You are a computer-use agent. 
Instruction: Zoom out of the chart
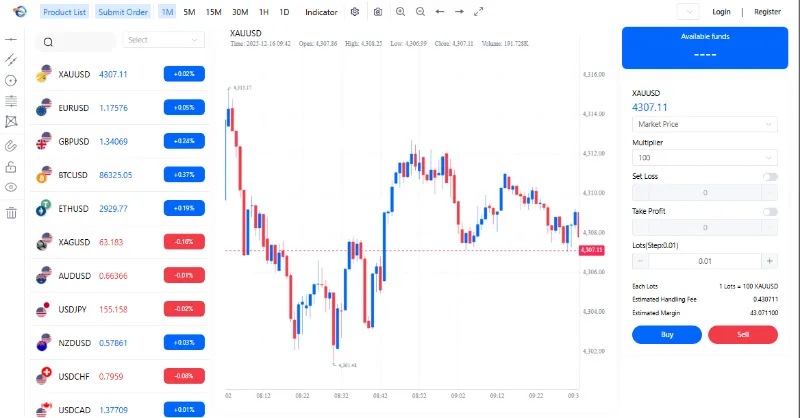[420, 12]
